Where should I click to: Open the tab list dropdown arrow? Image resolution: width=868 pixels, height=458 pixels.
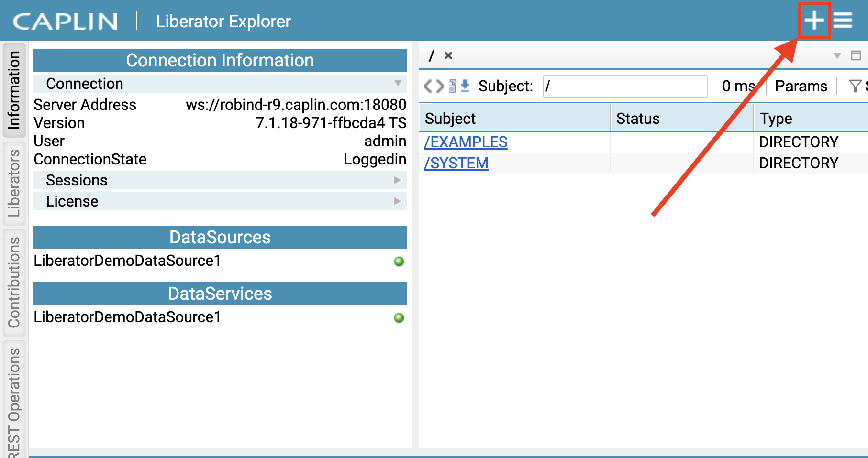click(837, 55)
